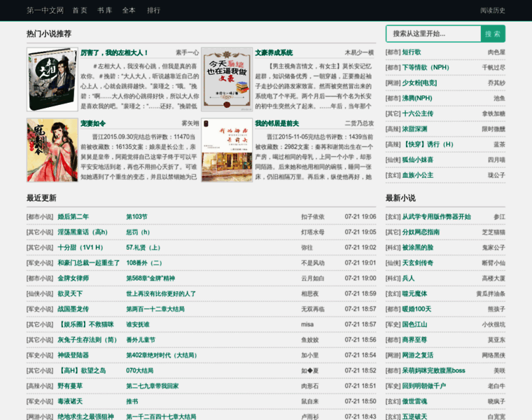Open 呆萌妈咪完败腹黑boss in 最新小说

[x=433, y=371]
